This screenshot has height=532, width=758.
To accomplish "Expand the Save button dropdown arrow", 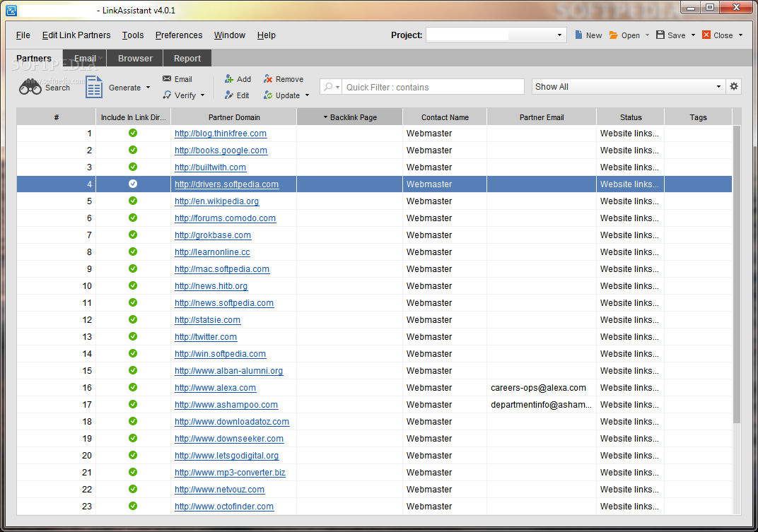I will tap(693, 35).
